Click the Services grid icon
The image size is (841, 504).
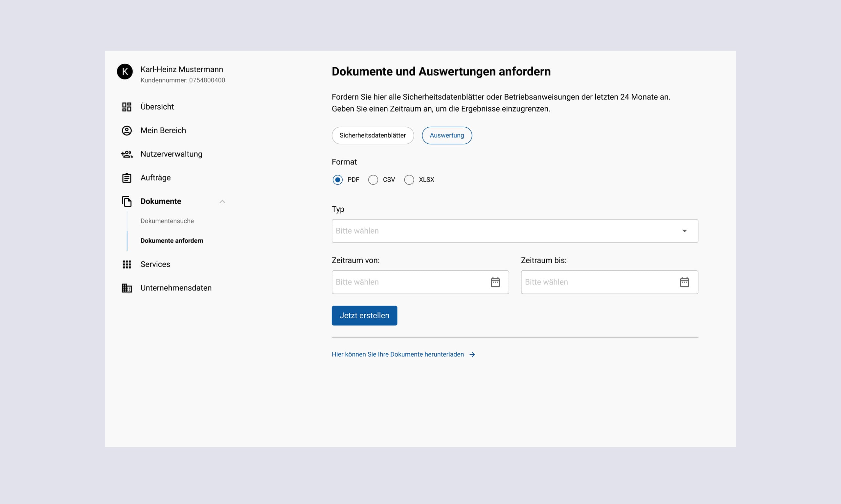(127, 264)
